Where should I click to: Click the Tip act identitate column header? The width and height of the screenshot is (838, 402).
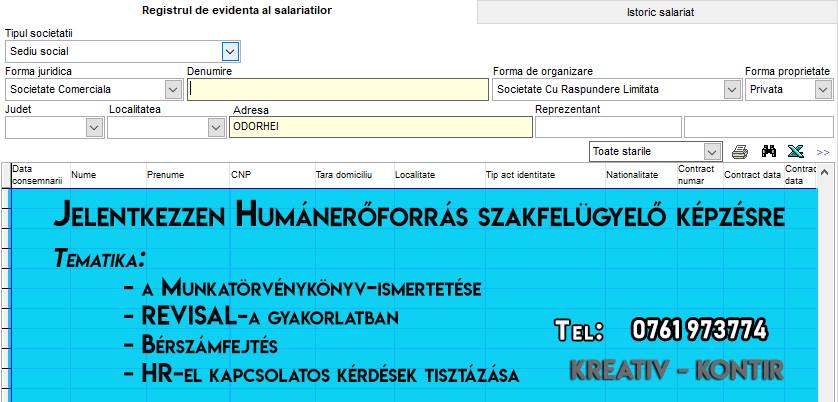(545, 175)
